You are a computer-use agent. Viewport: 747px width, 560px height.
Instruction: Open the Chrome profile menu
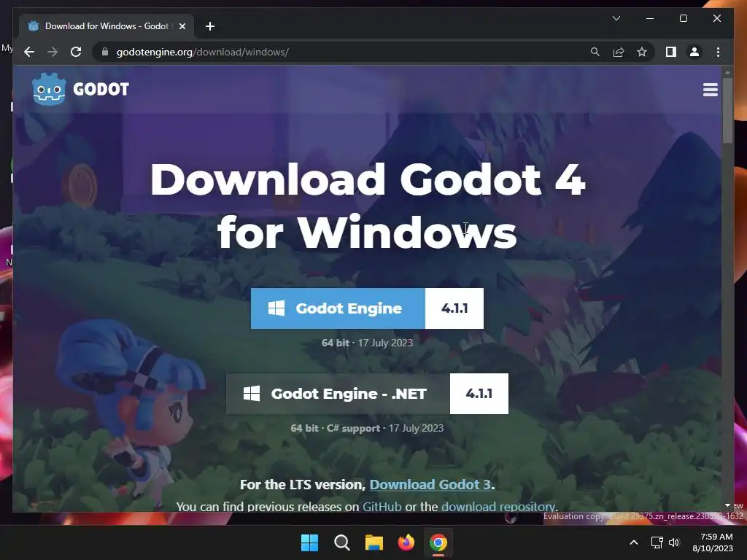(694, 52)
